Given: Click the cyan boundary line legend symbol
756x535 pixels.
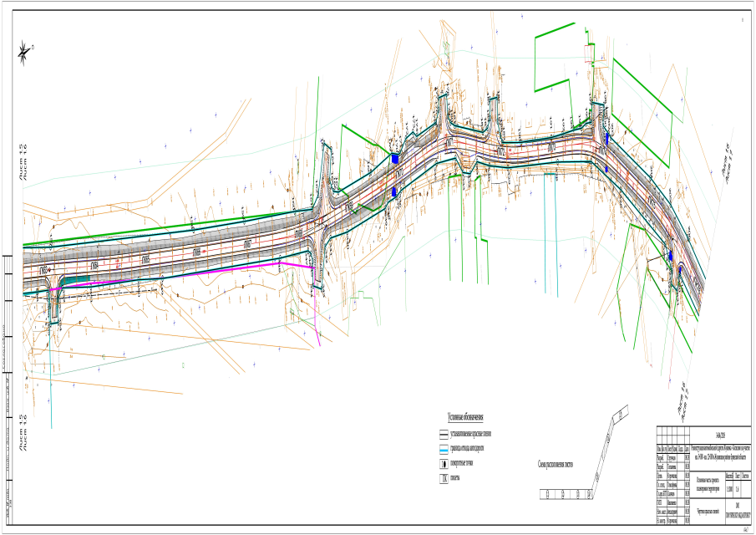Looking at the screenshot, I should [x=444, y=448].
